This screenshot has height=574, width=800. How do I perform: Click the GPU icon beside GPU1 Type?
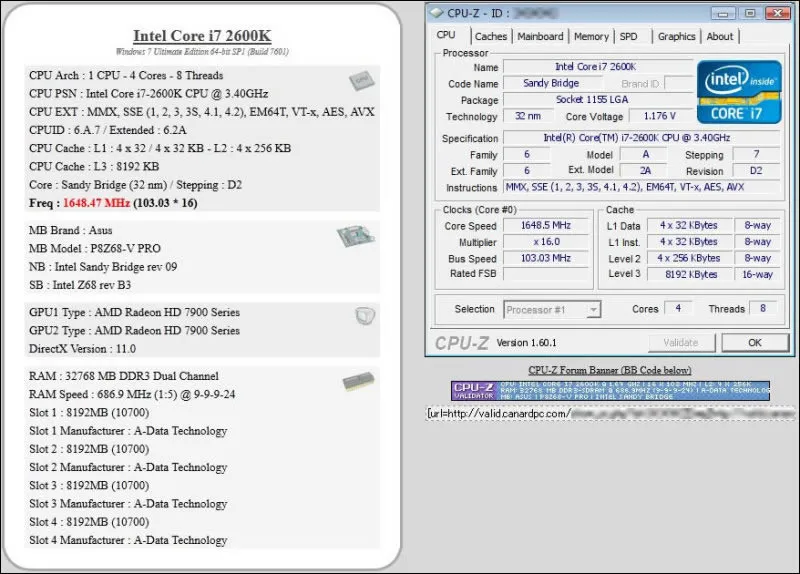365,316
